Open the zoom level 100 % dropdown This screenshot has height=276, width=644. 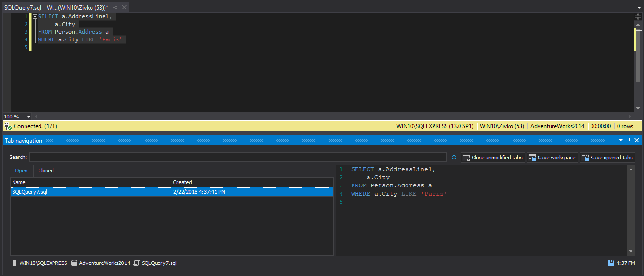[x=29, y=117]
